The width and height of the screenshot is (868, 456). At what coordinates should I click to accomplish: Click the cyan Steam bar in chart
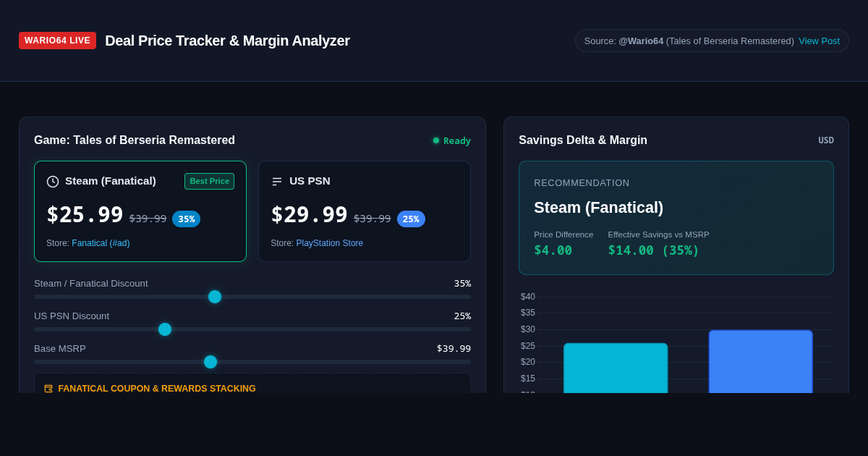tap(616, 368)
